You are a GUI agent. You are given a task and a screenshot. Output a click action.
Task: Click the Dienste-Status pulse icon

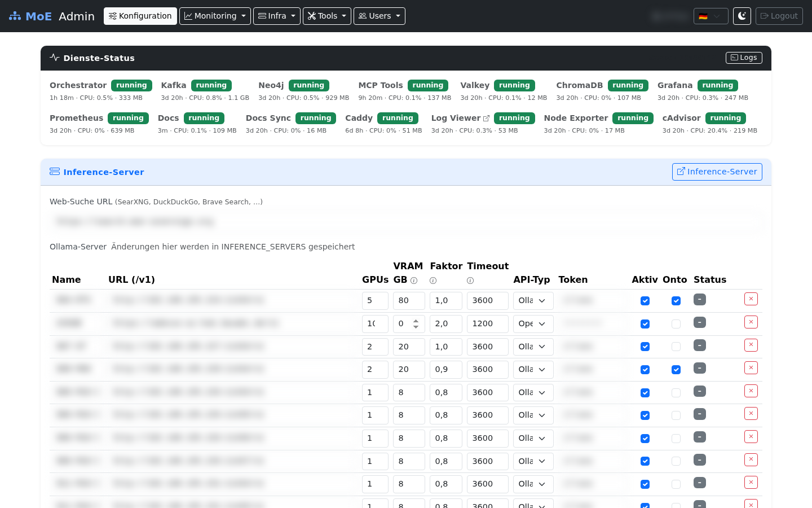[55, 58]
